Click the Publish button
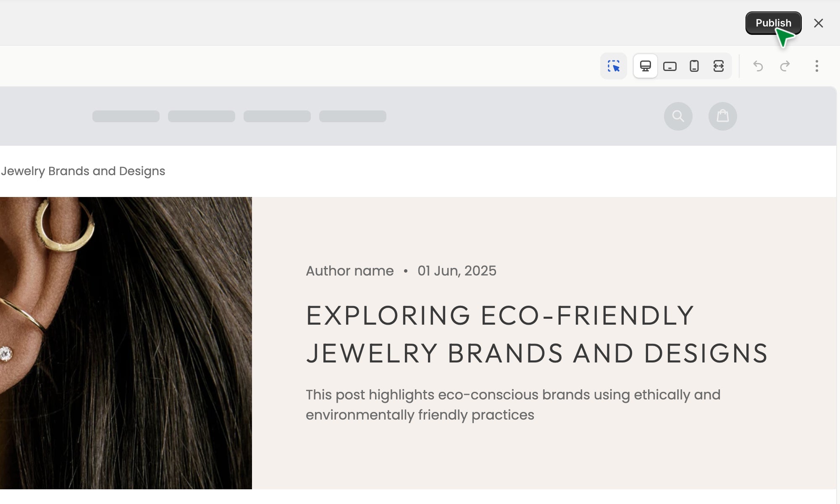 click(x=773, y=23)
